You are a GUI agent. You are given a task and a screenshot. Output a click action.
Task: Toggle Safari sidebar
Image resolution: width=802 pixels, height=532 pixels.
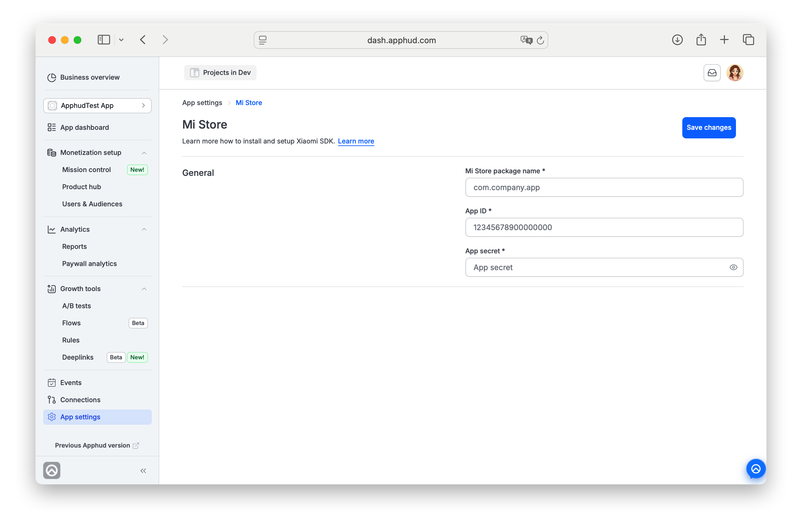click(x=104, y=40)
